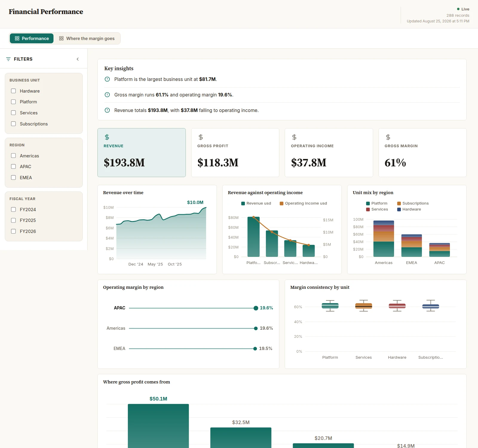Enable the EMEA region filter
Viewport: 478px width, 448px height.
[x=13, y=177]
